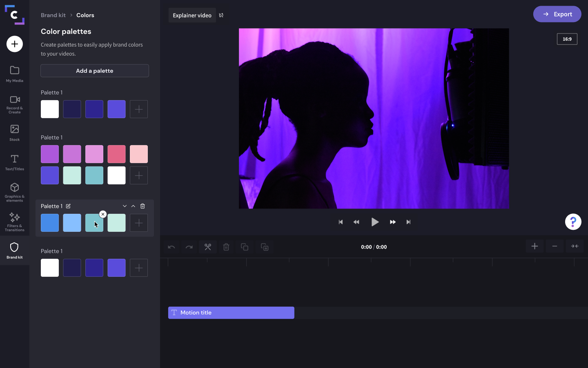Toggle the sync icon beside Explainer video

pyautogui.click(x=221, y=16)
